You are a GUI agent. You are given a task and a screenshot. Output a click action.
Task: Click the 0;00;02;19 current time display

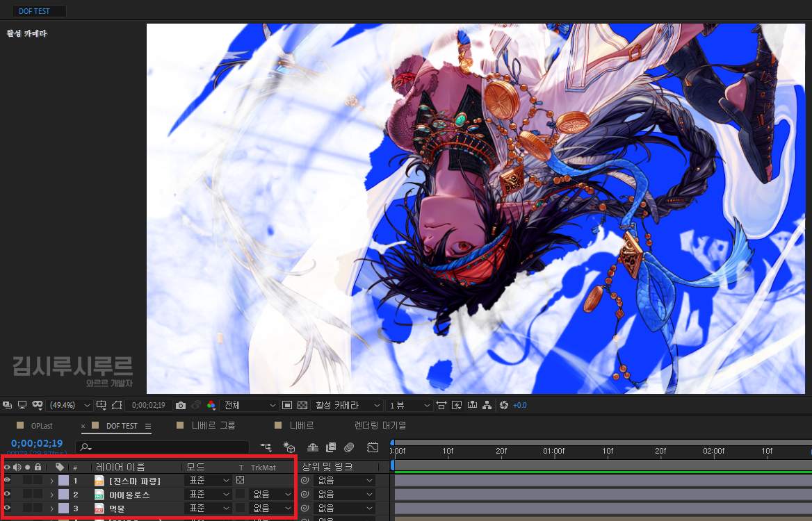[x=37, y=443]
